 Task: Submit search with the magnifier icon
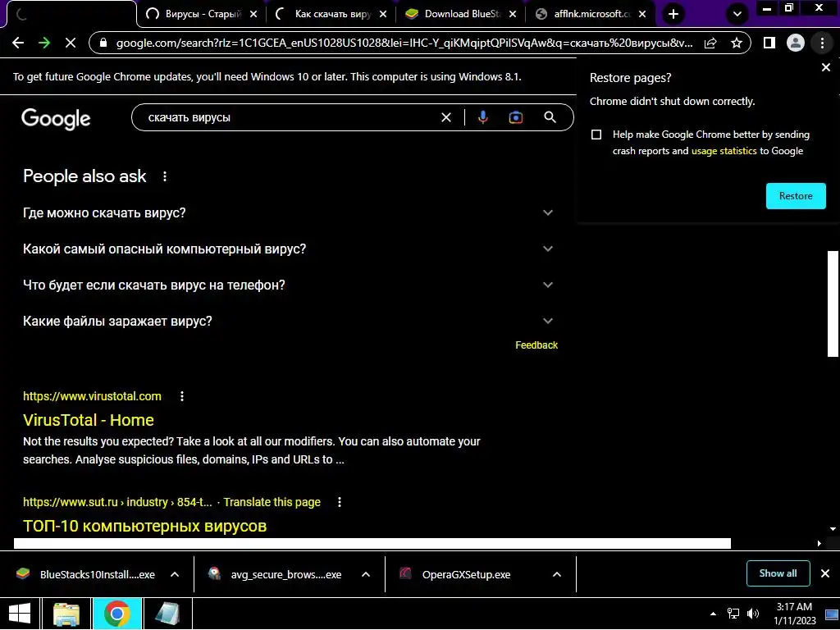pyautogui.click(x=550, y=117)
